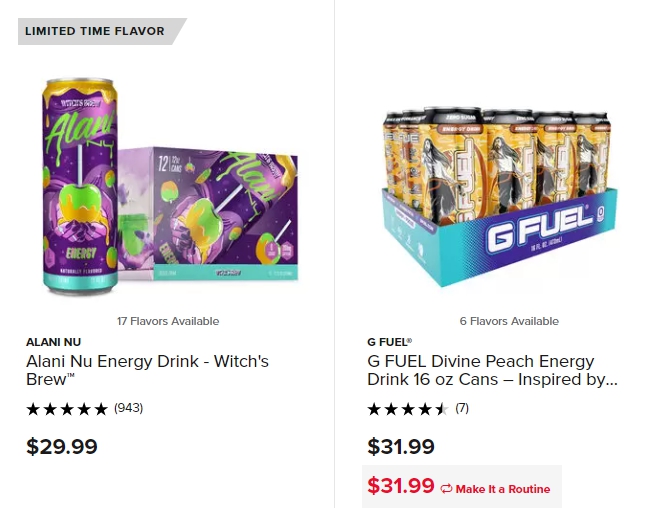Click the Alani Nu Energy Drink Witch's Brew title

pyautogui.click(x=147, y=370)
